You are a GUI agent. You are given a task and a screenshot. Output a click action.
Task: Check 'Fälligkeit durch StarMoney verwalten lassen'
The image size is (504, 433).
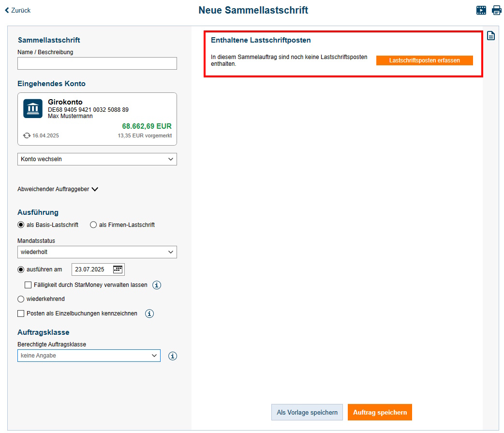pos(28,285)
